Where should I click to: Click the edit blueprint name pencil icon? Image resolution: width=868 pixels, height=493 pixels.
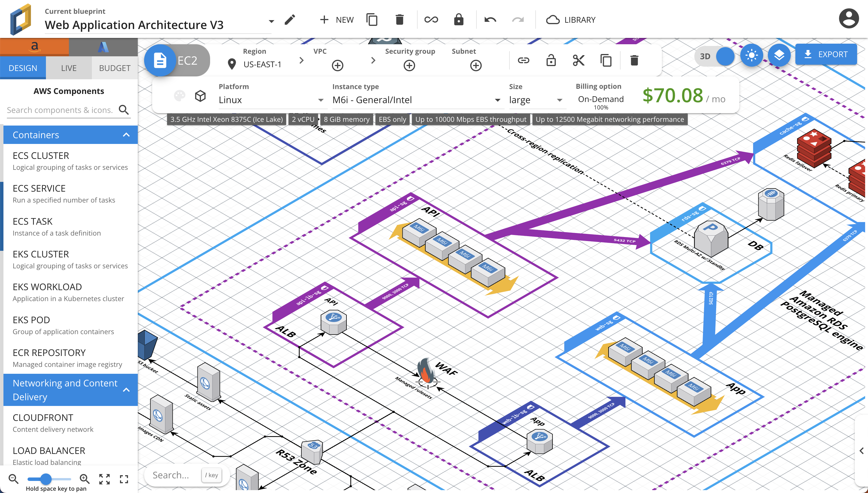[x=290, y=20]
